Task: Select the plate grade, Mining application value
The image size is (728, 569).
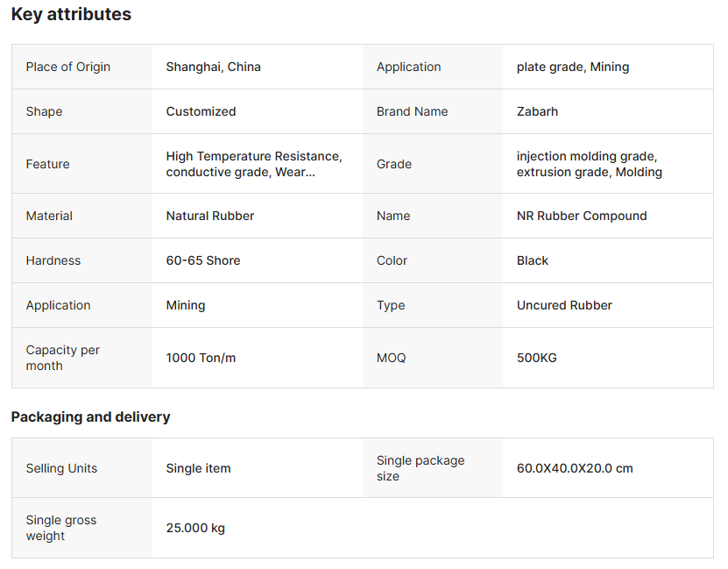Action: click(573, 67)
